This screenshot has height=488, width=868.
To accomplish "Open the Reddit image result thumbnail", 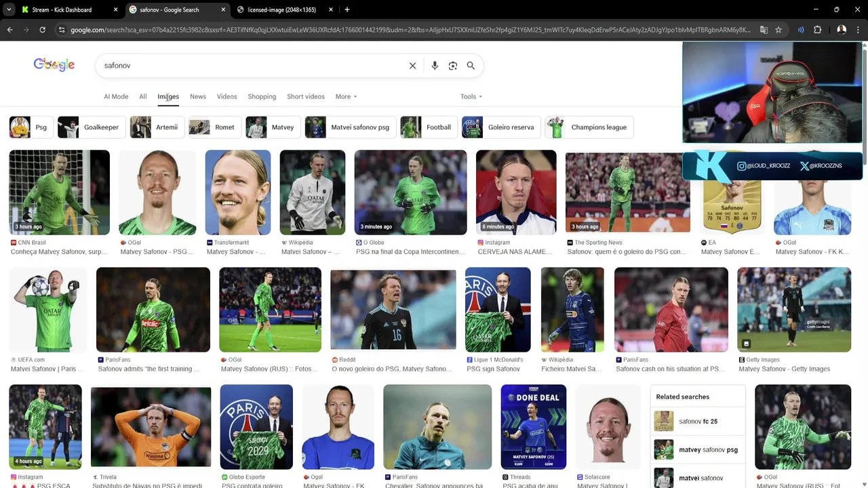I will coord(393,310).
